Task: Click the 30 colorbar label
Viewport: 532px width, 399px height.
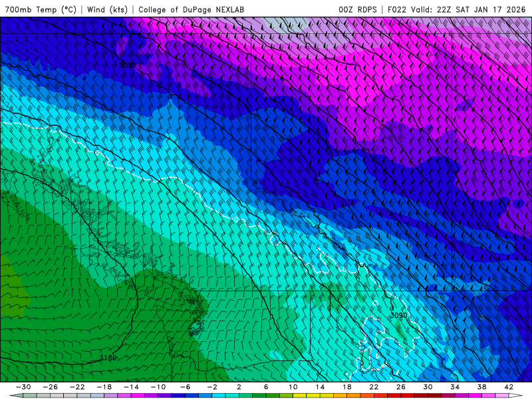Action: pos(428,387)
